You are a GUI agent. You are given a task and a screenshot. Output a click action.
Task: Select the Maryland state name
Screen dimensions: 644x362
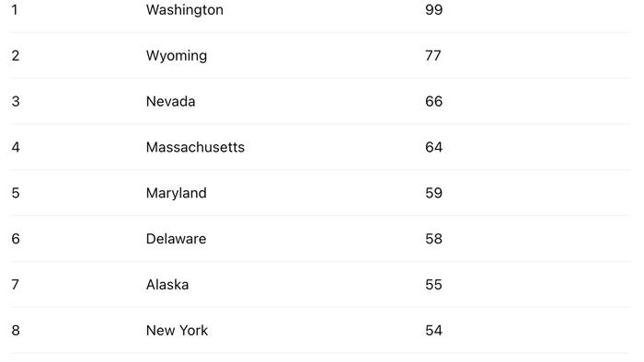(x=177, y=193)
